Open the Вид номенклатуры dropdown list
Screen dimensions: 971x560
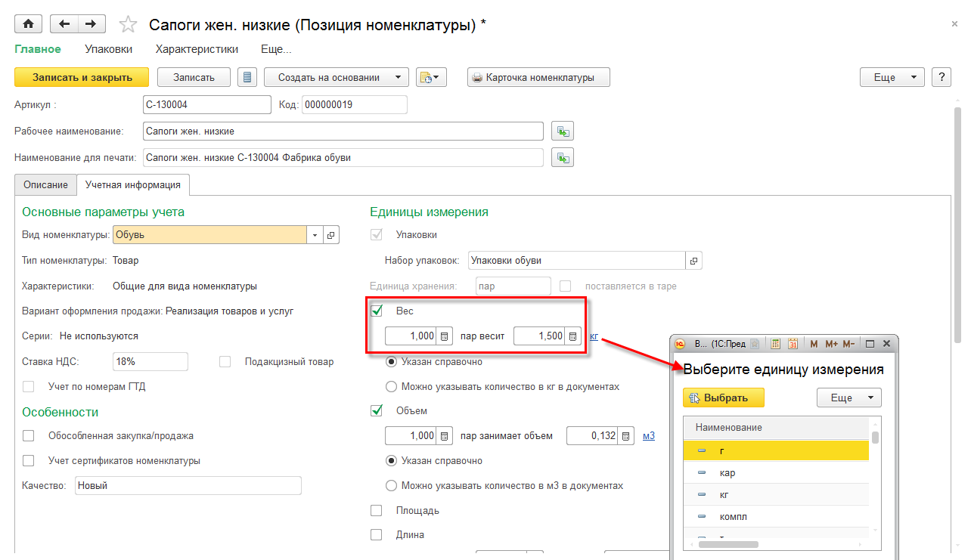click(x=315, y=235)
